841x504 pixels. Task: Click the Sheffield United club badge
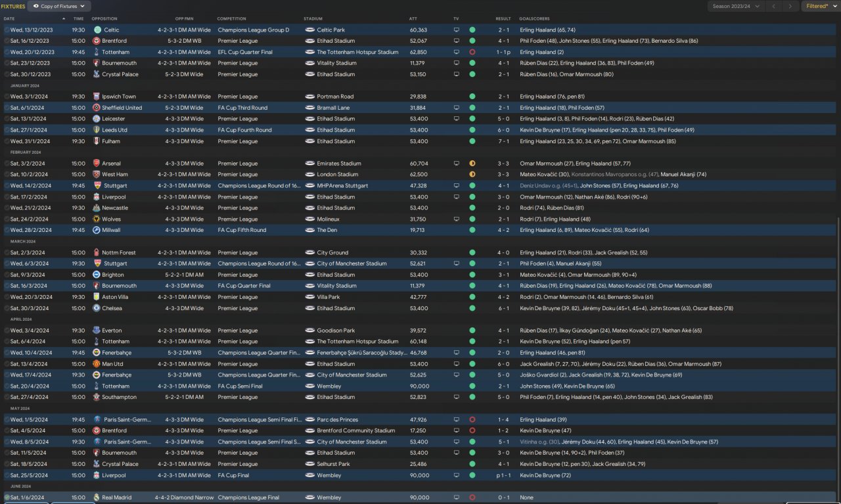[x=97, y=108]
